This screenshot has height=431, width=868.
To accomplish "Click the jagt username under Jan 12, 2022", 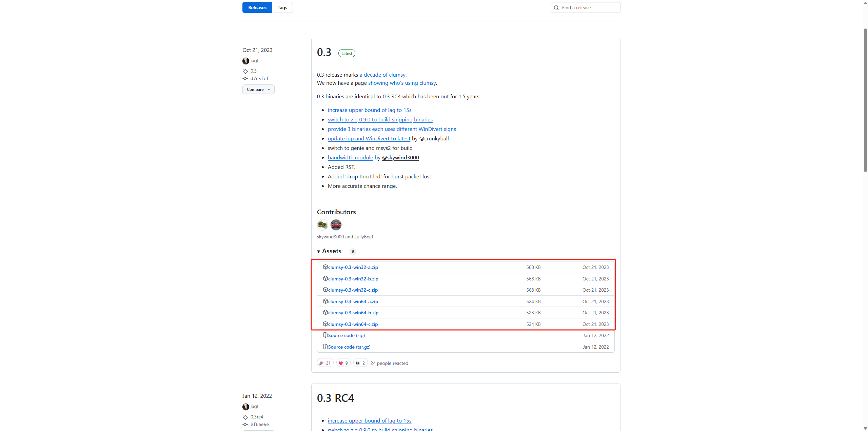I will coord(255,406).
